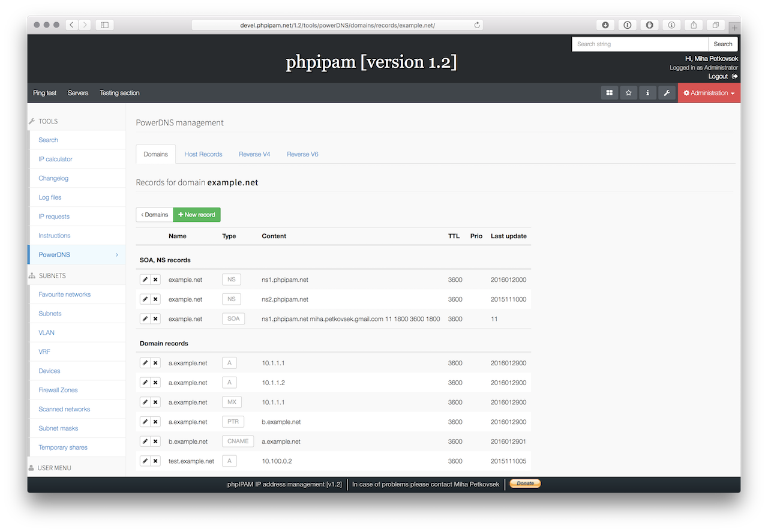This screenshot has width=768, height=532.
Task: Delete the PTR record pointing to b.example.net
Action: pyautogui.click(x=157, y=422)
